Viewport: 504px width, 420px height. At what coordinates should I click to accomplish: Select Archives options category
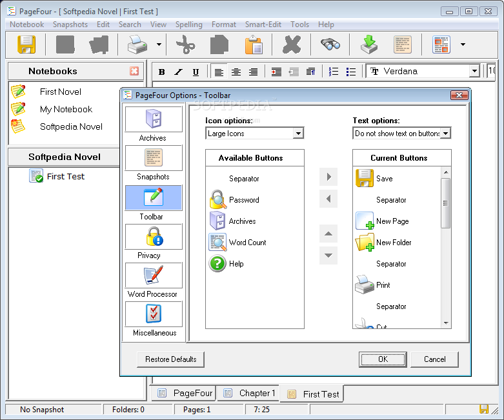pyautogui.click(x=154, y=119)
